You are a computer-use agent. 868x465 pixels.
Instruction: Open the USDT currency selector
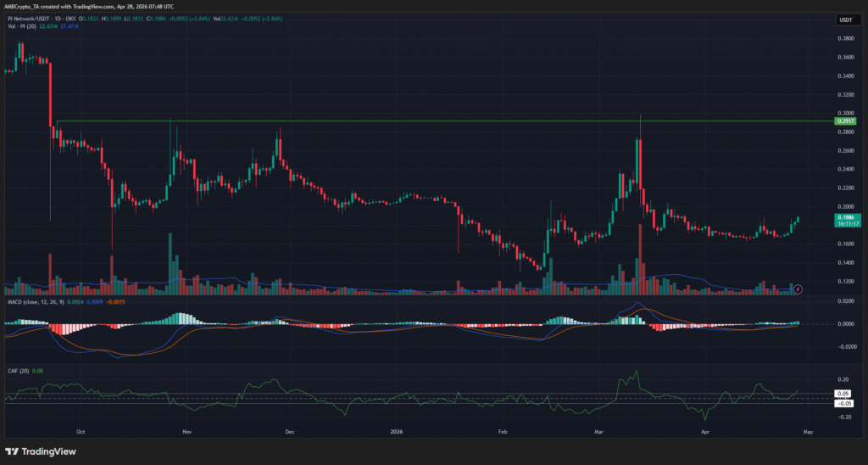pyautogui.click(x=845, y=20)
